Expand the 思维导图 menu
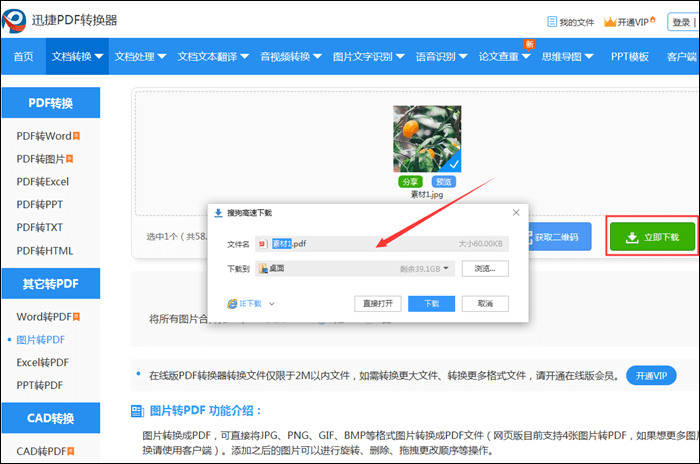 coord(567,56)
